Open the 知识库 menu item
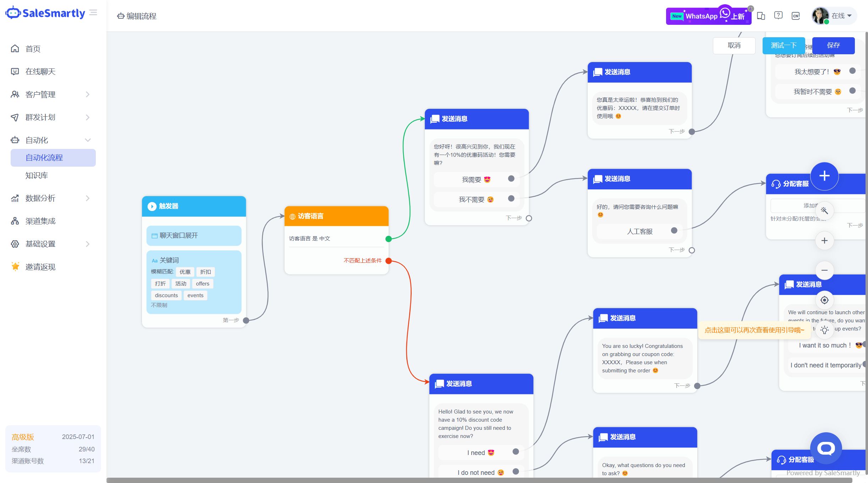 pyautogui.click(x=37, y=175)
